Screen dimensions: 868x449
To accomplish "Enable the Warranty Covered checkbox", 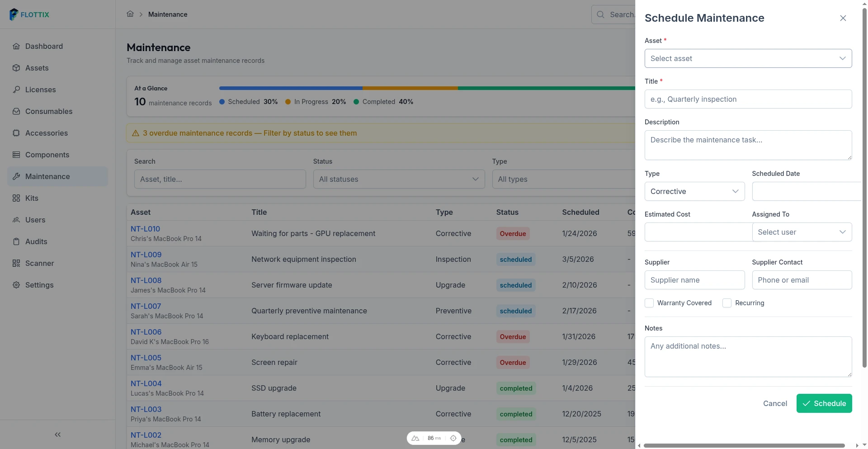I will coord(650,303).
